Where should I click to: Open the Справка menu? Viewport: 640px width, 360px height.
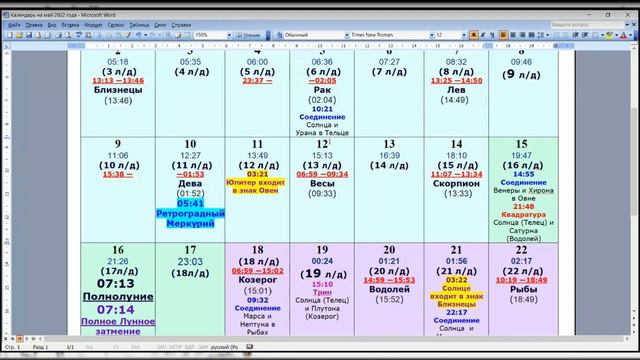coord(181,25)
